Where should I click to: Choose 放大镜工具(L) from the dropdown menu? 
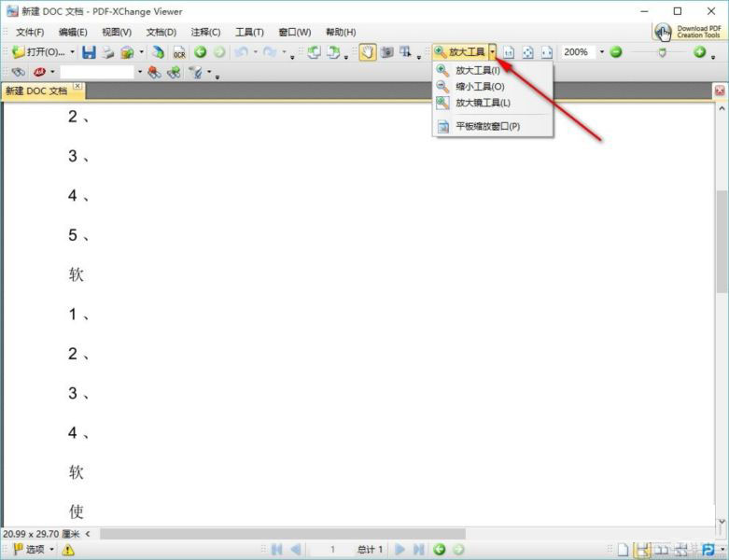pos(492,103)
